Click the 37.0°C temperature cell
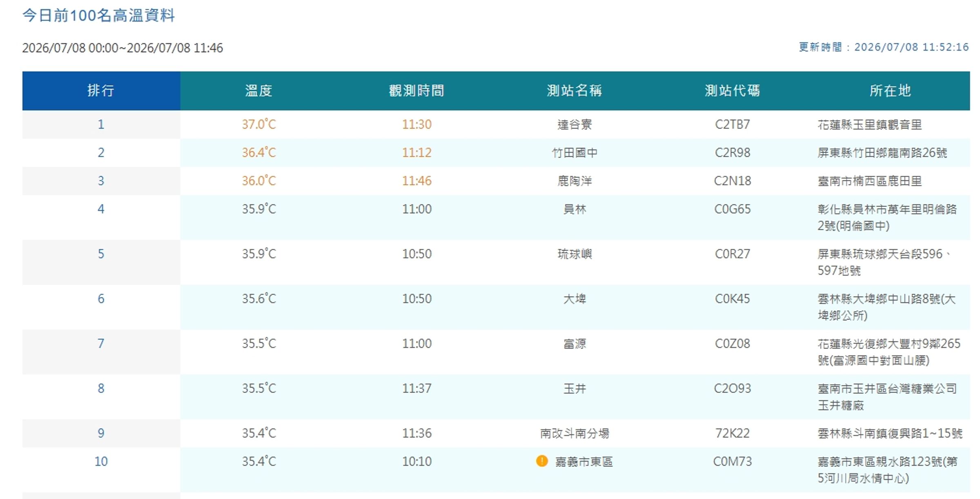Viewport: 980px width, 499px height. [259, 124]
